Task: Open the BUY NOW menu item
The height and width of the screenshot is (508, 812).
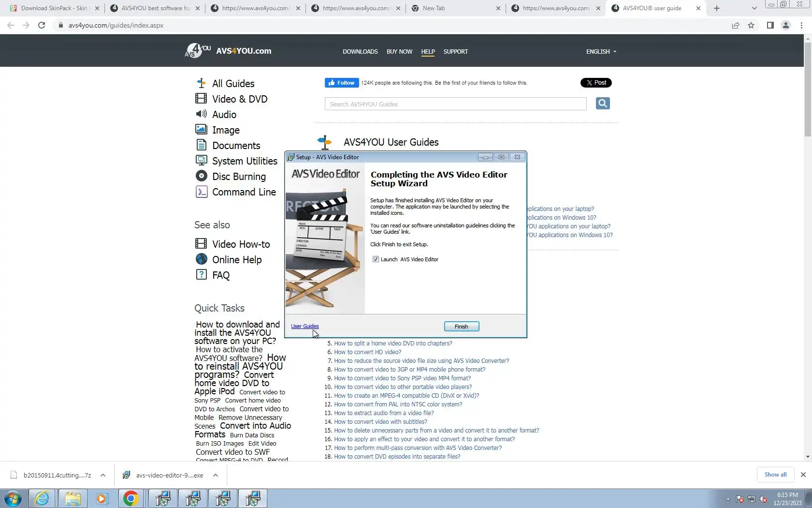Action: [399, 51]
